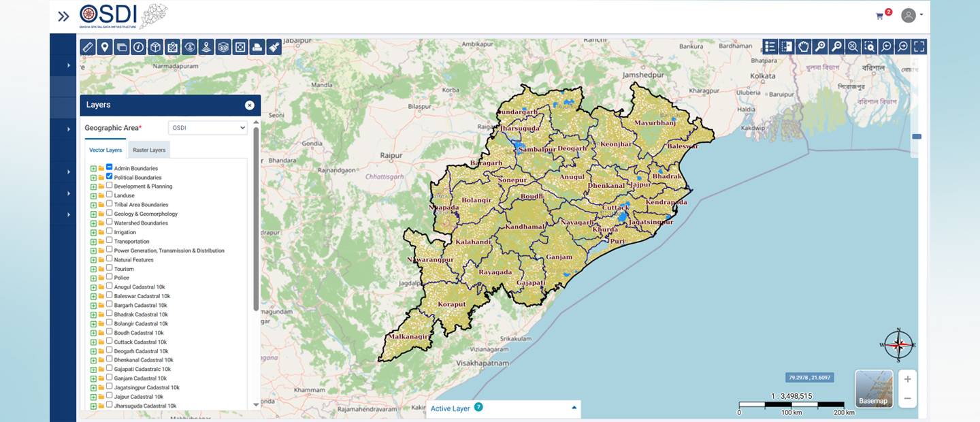Open the map with pin tool
This screenshot has height=422, width=980.
172,47
